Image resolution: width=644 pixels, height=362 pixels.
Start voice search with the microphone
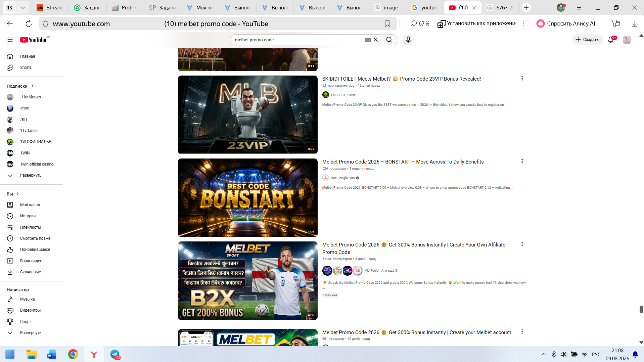tap(408, 40)
